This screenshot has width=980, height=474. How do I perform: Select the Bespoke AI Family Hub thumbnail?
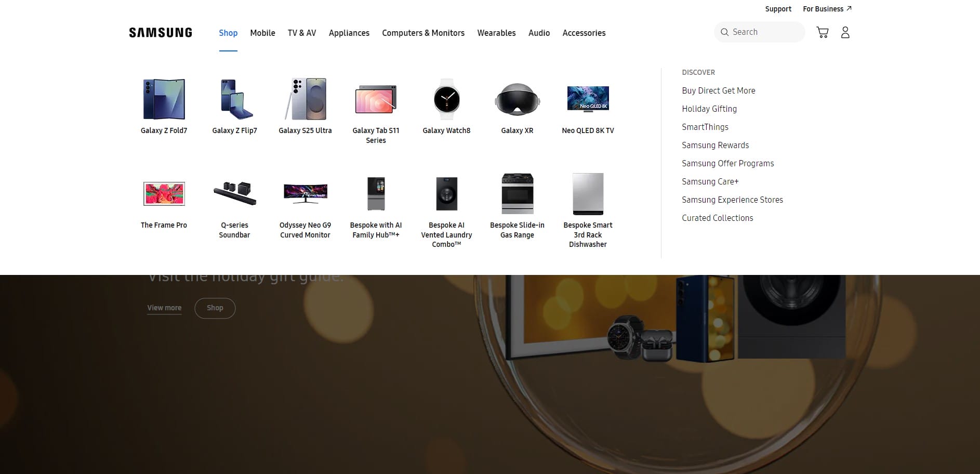point(376,194)
